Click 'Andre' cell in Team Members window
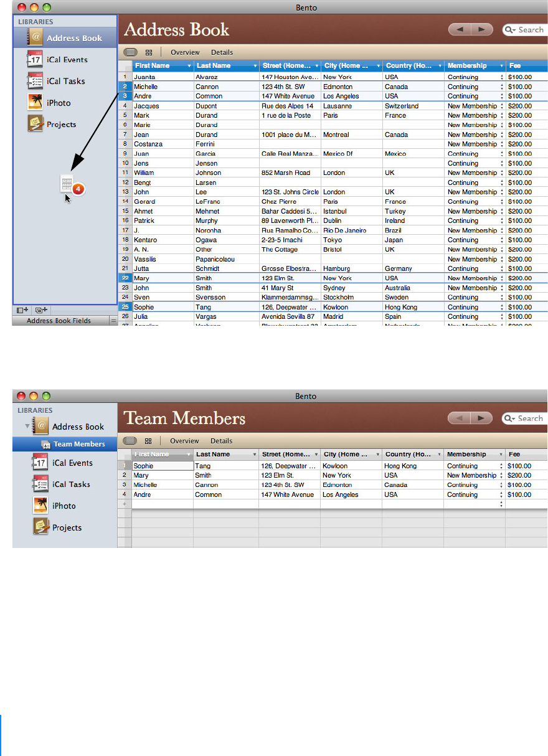 click(x=163, y=494)
